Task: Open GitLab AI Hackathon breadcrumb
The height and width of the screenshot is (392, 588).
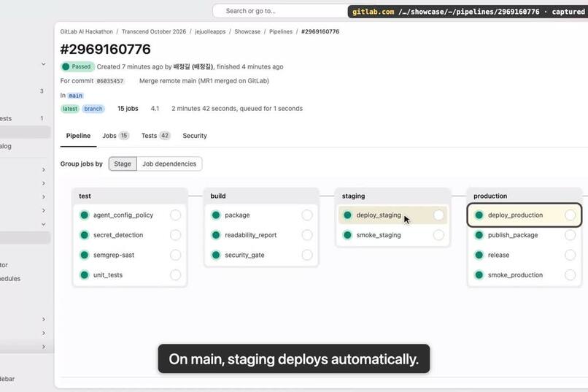Action: click(x=87, y=31)
